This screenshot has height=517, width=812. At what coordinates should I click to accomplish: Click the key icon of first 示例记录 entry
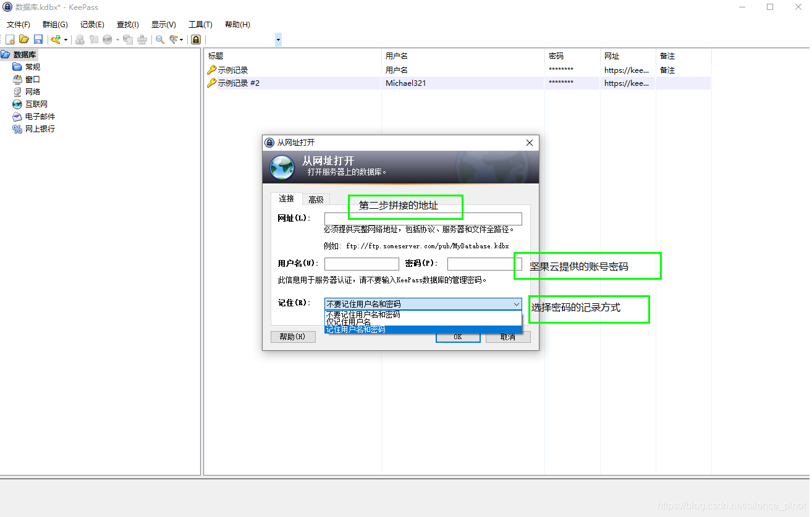[211, 70]
